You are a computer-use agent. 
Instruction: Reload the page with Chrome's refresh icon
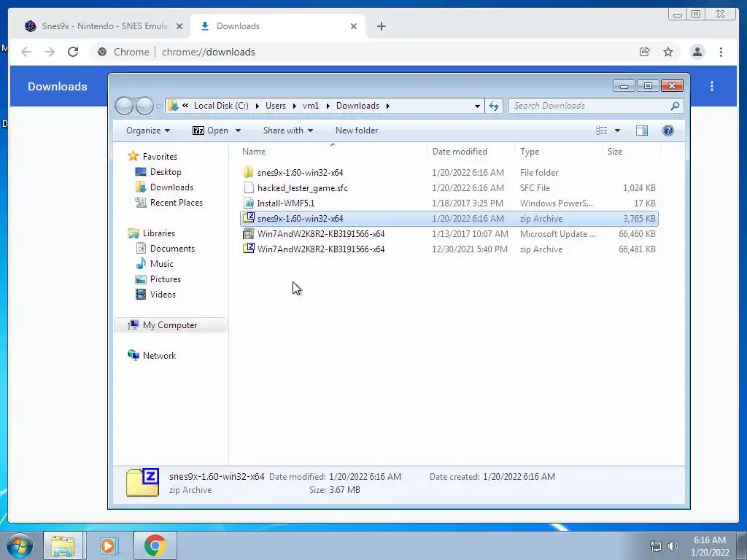point(73,52)
